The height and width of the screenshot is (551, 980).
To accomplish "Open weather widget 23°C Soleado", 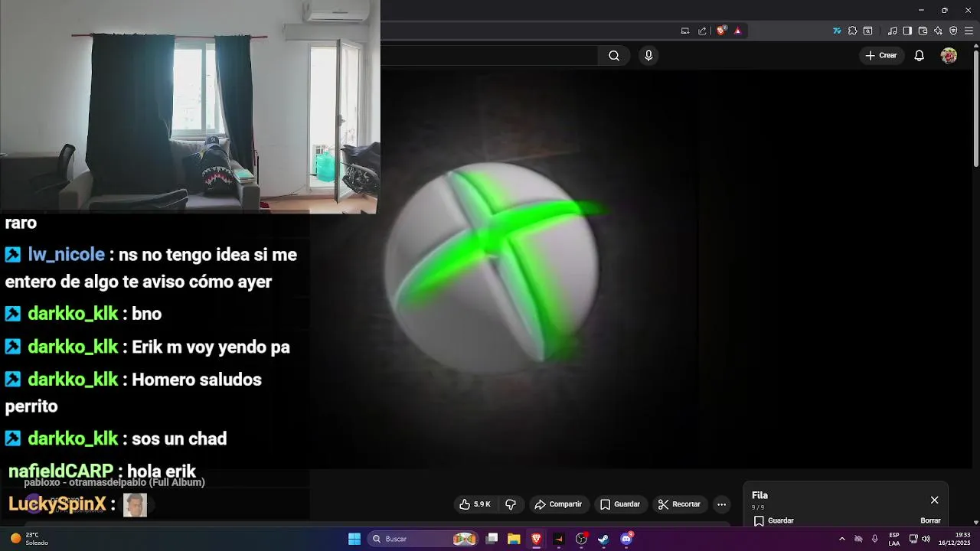I will (29, 539).
